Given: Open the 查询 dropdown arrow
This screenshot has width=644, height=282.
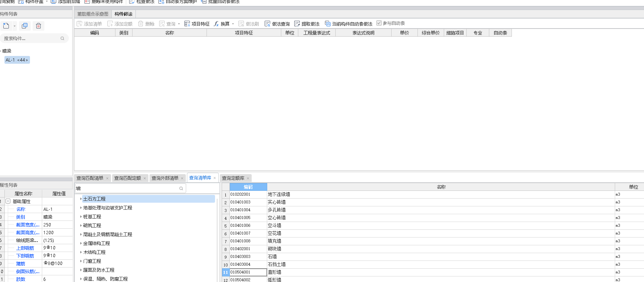Looking at the screenshot, I should pos(179,24).
